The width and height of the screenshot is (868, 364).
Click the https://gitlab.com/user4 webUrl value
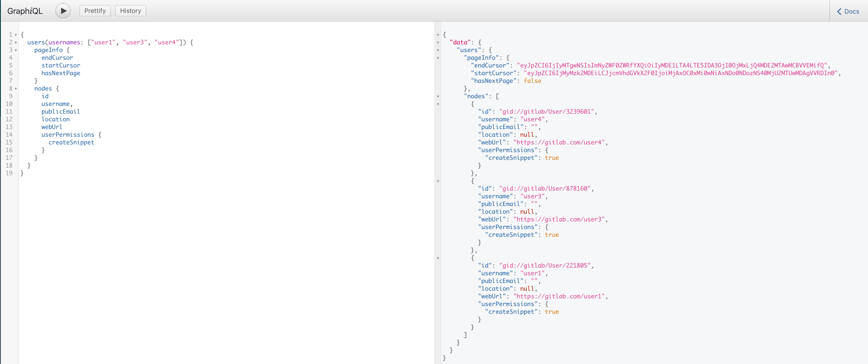(559, 143)
